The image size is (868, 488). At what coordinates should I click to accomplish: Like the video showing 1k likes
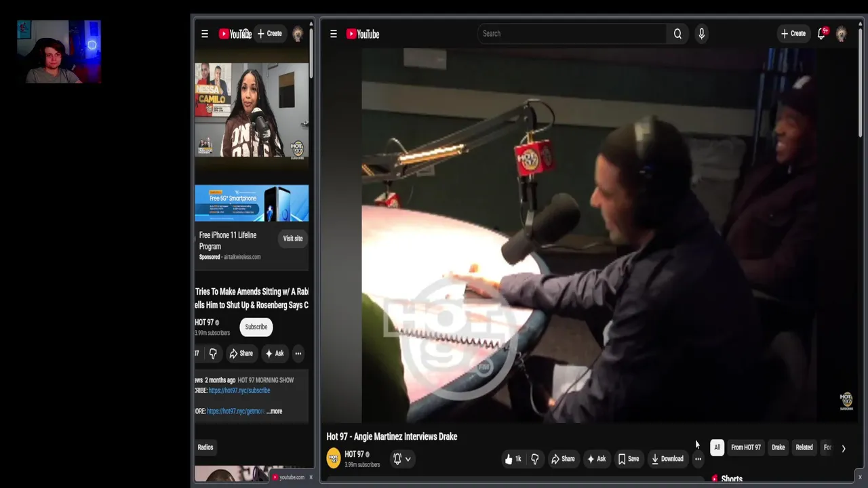(513, 459)
